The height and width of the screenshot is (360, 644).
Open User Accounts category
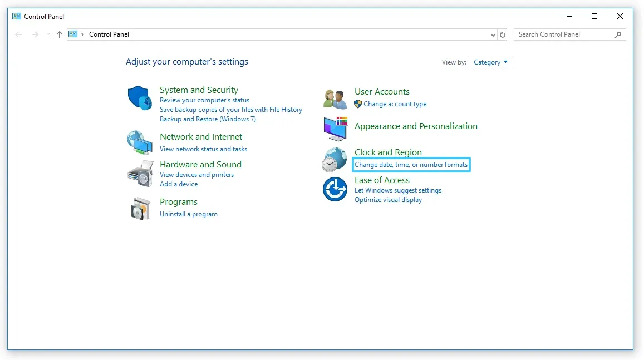coord(382,92)
